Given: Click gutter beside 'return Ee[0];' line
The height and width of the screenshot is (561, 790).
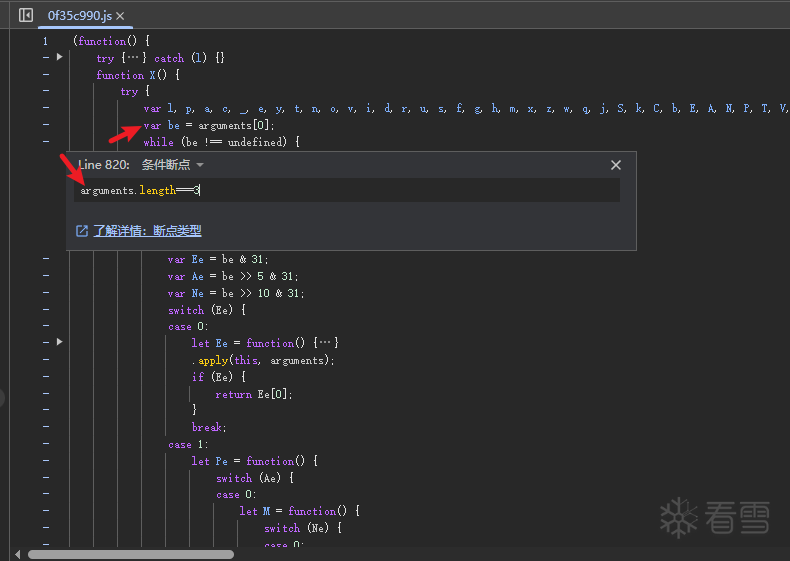Looking at the screenshot, I should [45, 394].
